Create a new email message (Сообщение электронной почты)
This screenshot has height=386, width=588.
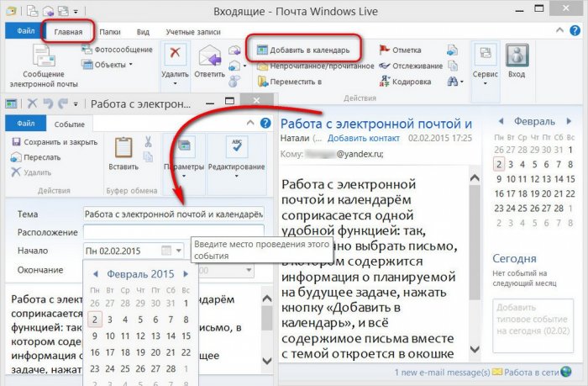(44, 66)
